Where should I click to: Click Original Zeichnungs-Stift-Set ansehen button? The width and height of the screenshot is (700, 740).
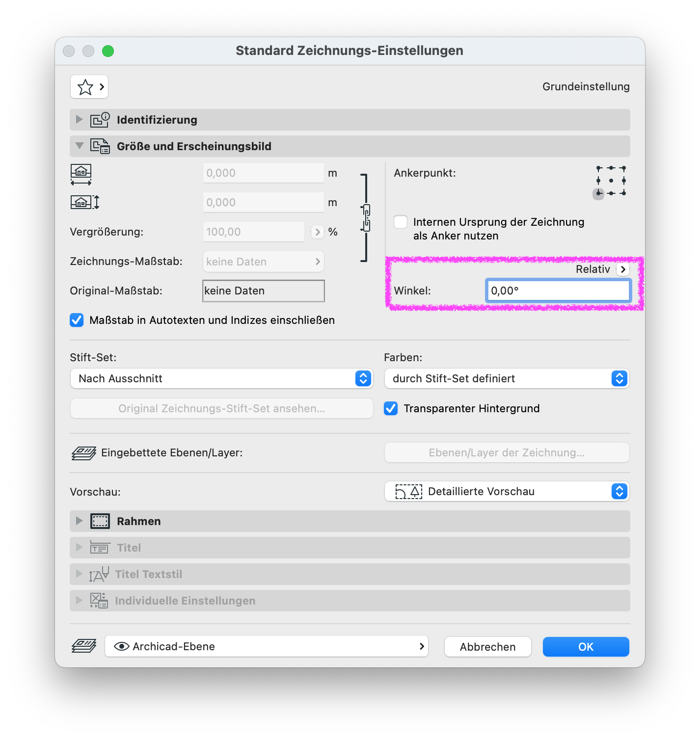point(222,408)
